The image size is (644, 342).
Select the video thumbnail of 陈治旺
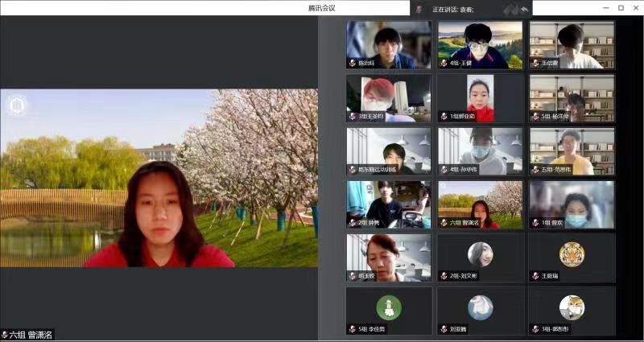(388, 44)
